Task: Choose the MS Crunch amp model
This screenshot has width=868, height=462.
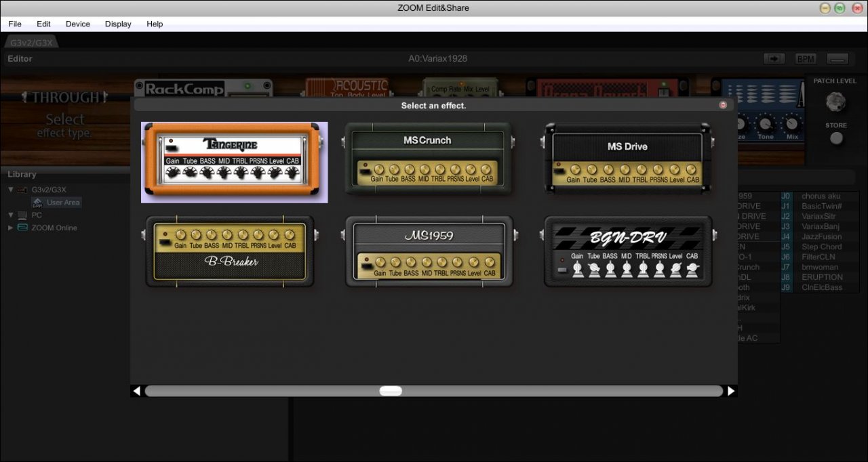Action: click(x=427, y=159)
